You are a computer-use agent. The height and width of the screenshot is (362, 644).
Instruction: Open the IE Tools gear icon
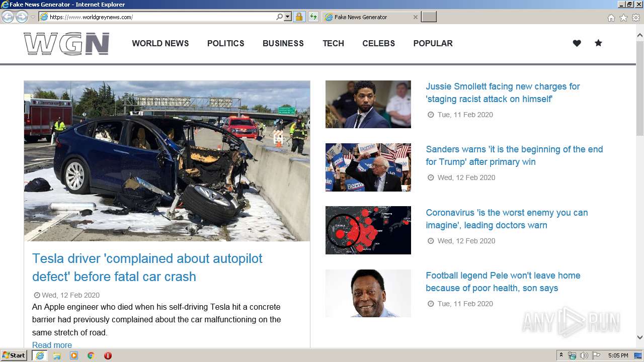(x=636, y=18)
